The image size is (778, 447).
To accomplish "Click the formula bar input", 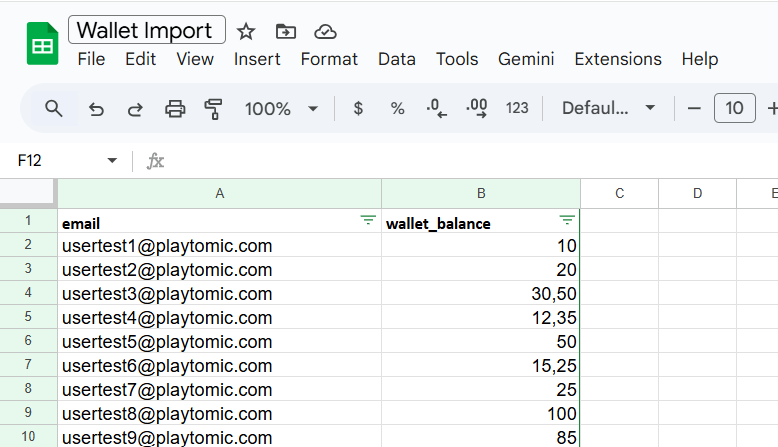I will 471,161.
